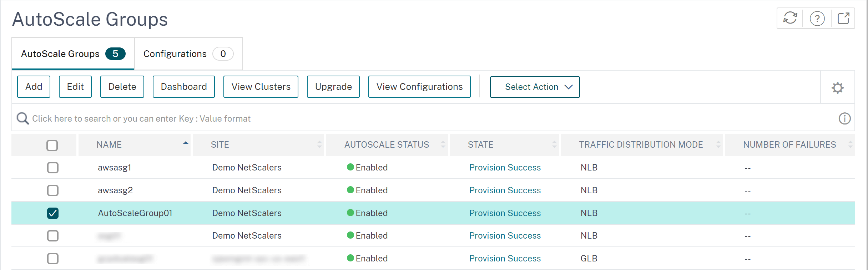Click Enabled status in awsasg2 row

(x=371, y=190)
